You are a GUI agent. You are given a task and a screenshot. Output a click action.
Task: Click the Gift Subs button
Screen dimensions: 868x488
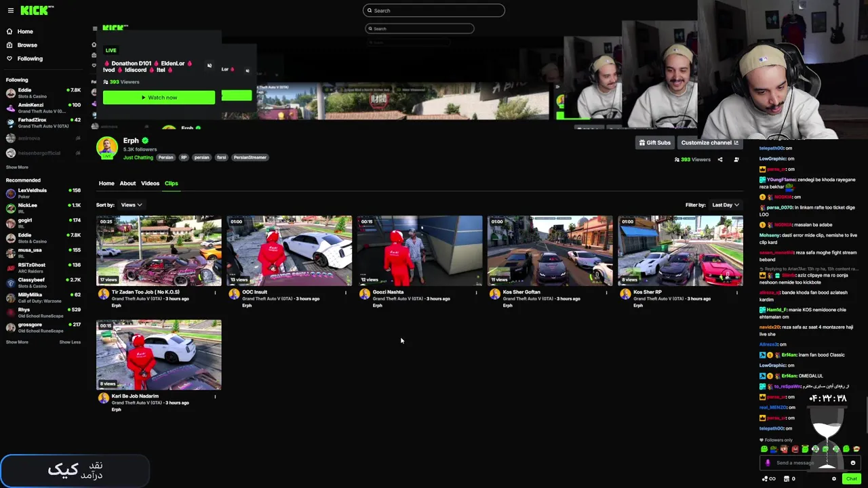tap(654, 142)
